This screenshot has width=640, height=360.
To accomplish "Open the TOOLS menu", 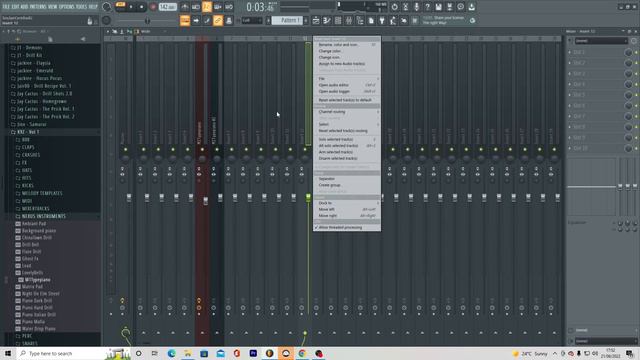I will coord(81,7).
